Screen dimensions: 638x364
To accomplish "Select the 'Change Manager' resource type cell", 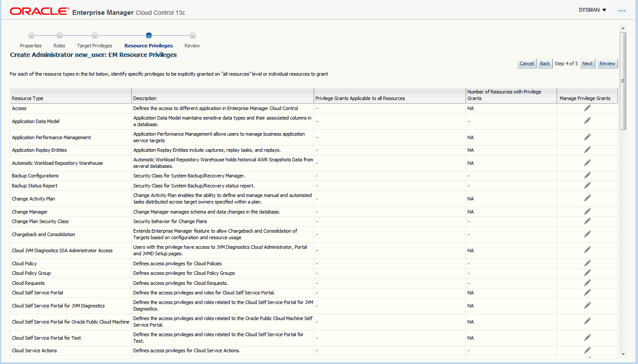I will point(71,212).
